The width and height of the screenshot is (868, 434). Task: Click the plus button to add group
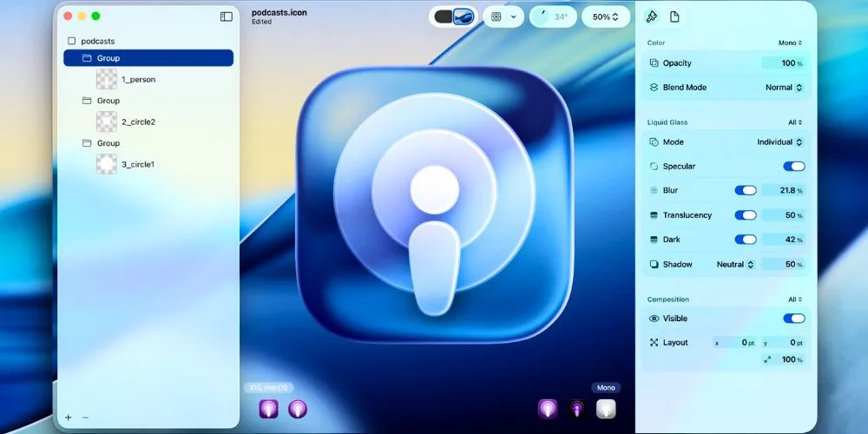(68, 418)
